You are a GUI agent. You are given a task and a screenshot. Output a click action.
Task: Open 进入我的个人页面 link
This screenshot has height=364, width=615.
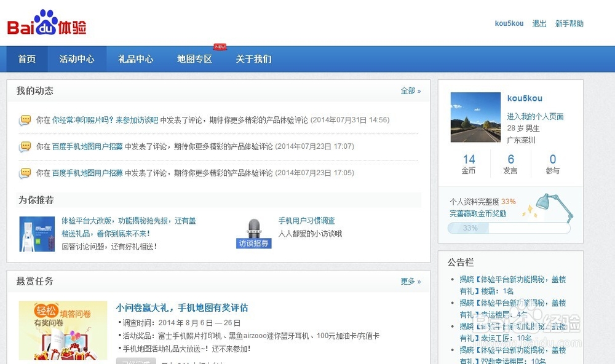click(x=536, y=116)
